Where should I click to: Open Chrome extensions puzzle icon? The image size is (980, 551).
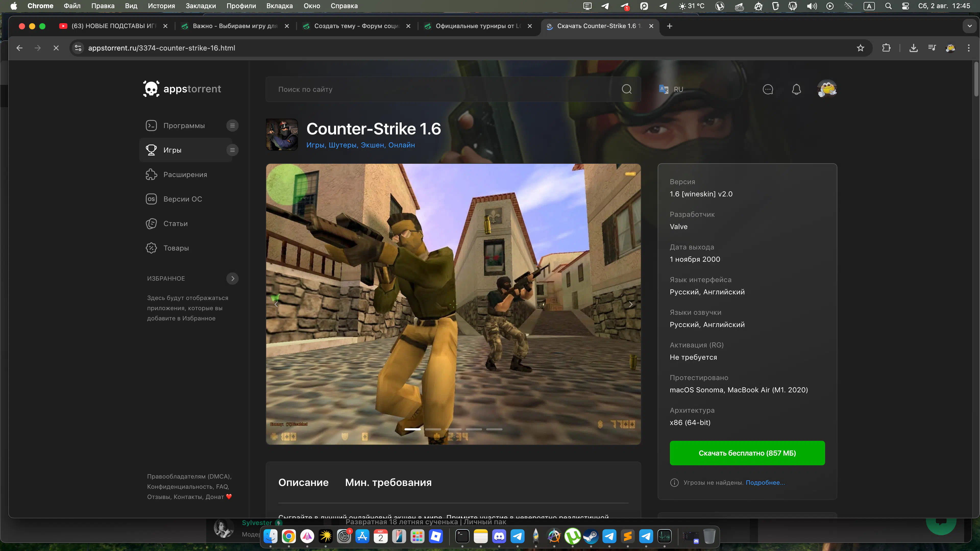click(x=886, y=48)
